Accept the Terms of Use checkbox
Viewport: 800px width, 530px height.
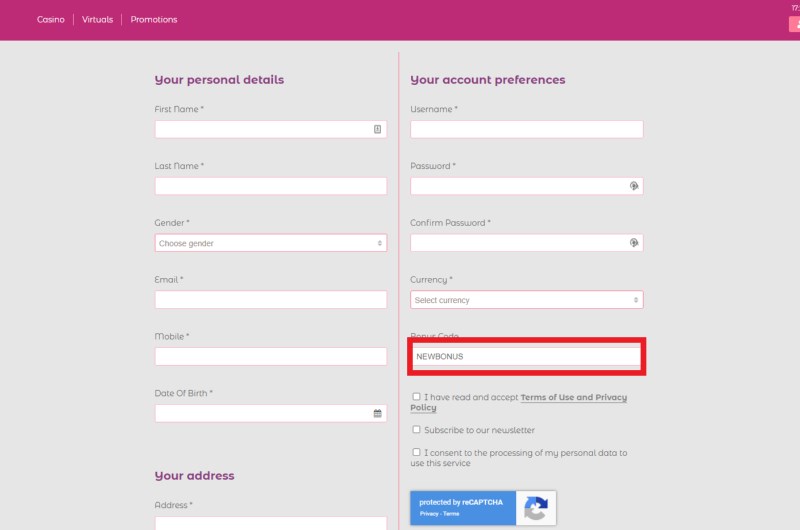point(416,396)
